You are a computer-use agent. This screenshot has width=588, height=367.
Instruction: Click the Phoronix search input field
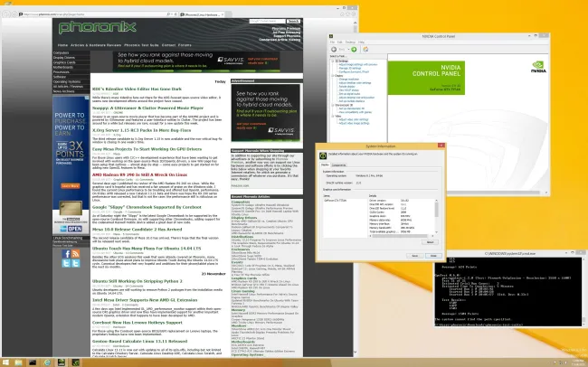267,22
